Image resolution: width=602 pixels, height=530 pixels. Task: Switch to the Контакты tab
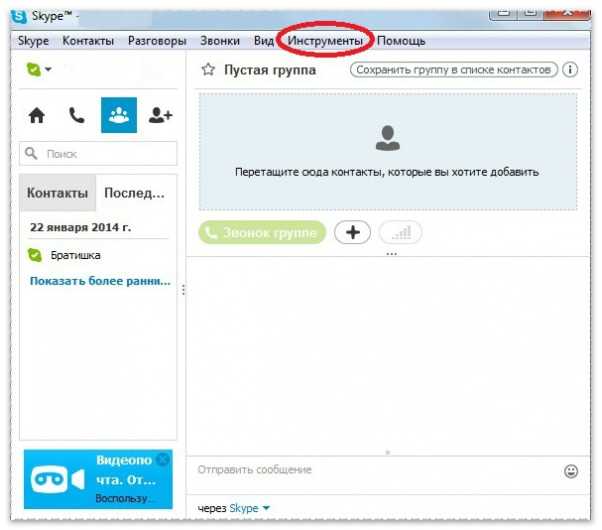coord(58,193)
